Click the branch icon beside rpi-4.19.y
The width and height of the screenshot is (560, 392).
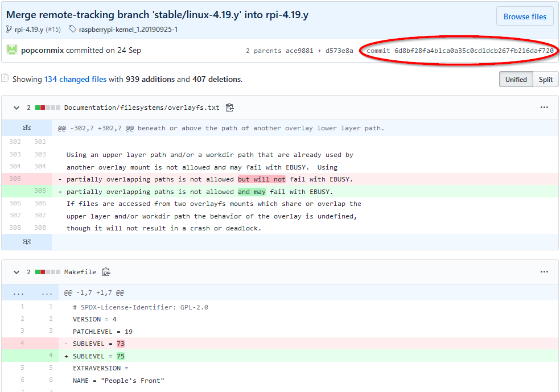click(9, 29)
